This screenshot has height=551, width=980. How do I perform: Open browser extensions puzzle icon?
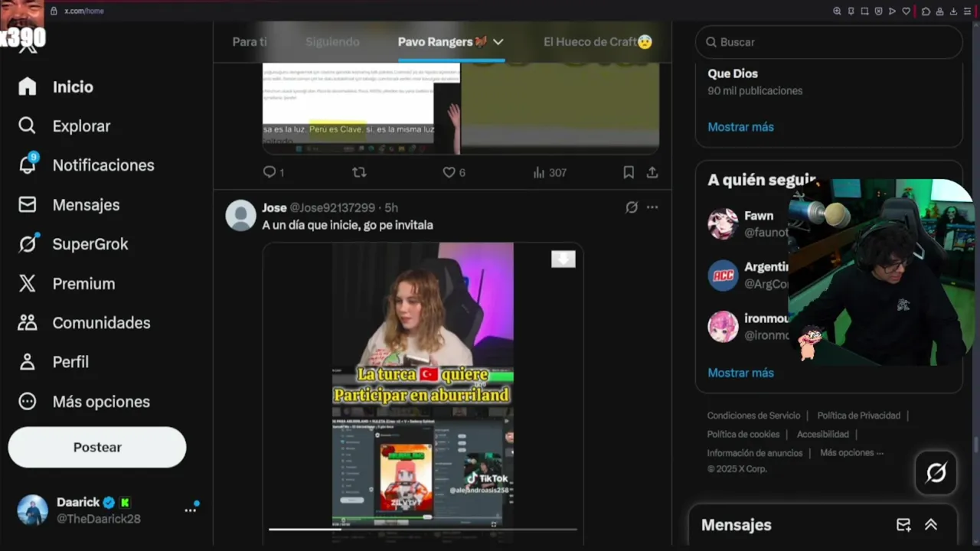pos(926,11)
